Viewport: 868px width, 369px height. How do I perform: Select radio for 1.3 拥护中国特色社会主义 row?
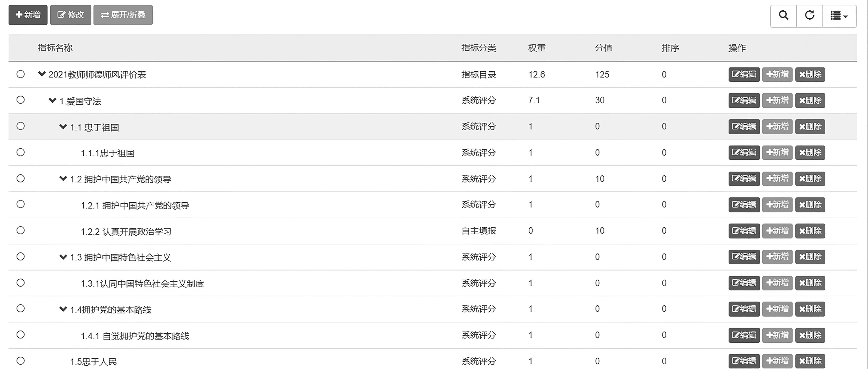[21, 257]
